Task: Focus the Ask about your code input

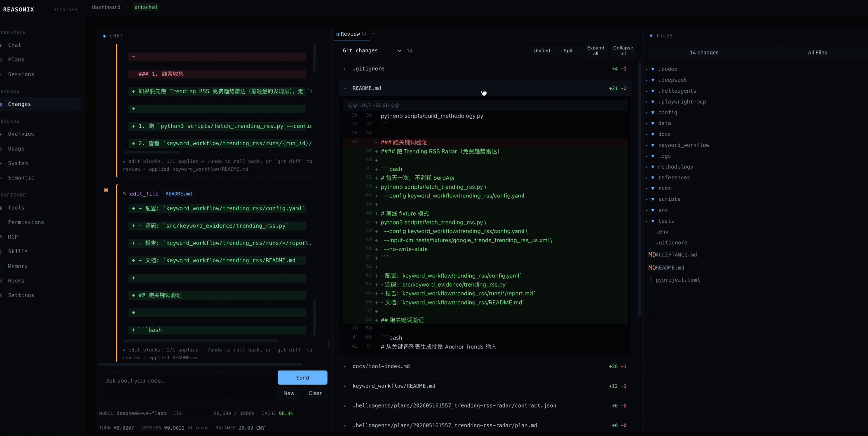Action: (188, 384)
